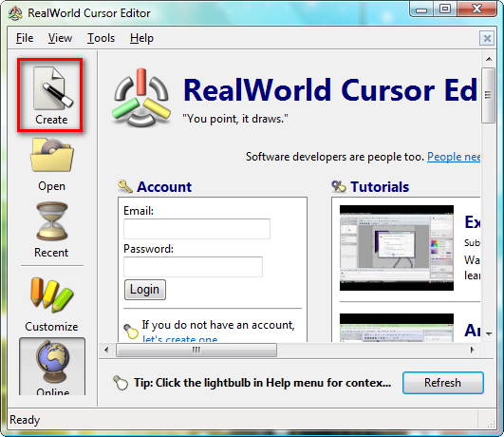Focus the Password input field
504x437 pixels.
pyautogui.click(x=193, y=267)
